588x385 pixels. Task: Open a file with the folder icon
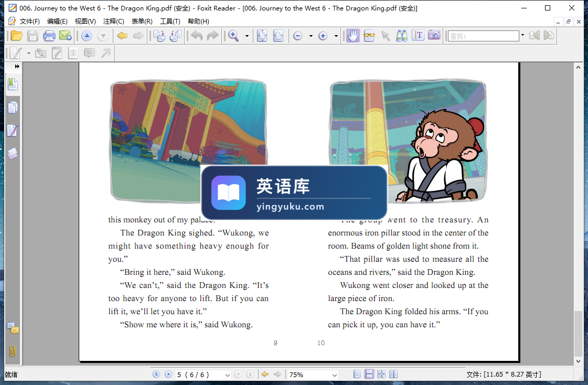pyautogui.click(x=16, y=36)
